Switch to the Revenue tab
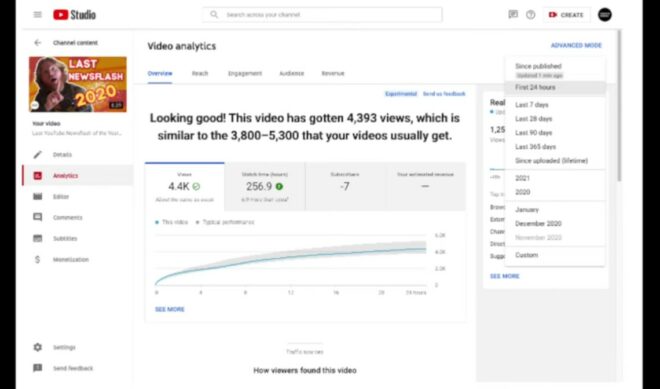Image resolution: width=660 pixels, height=389 pixels. click(333, 73)
